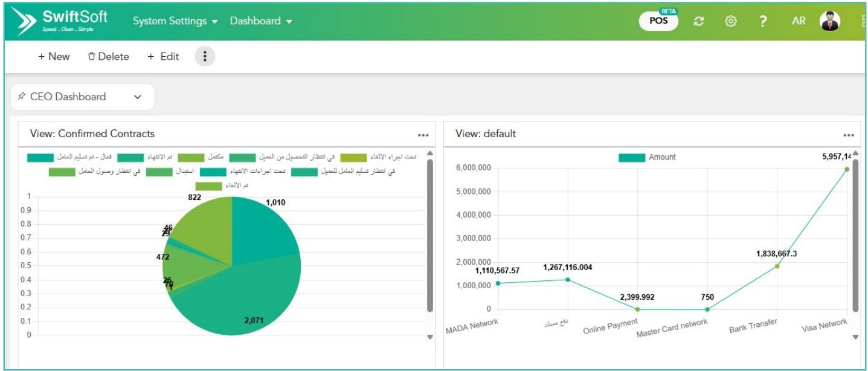
Task: Click the Confirmed Contracts panel scrollbar thumb
Action: (x=430, y=236)
